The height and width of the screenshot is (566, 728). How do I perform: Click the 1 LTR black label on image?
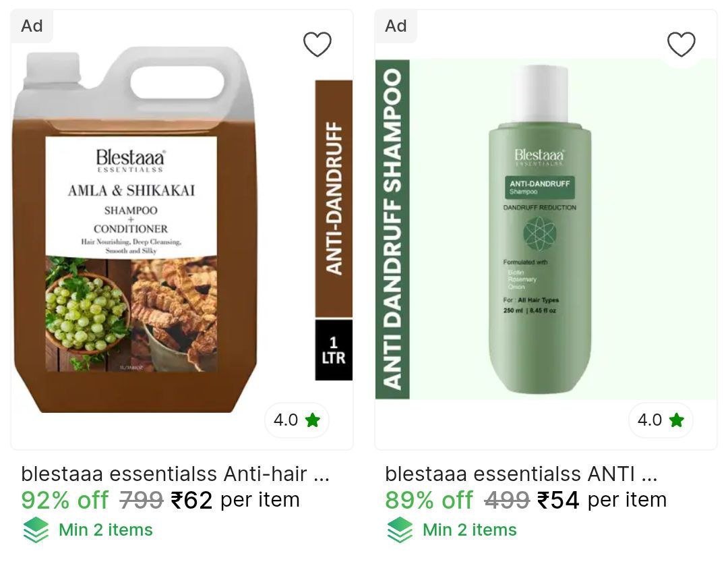click(x=334, y=350)
